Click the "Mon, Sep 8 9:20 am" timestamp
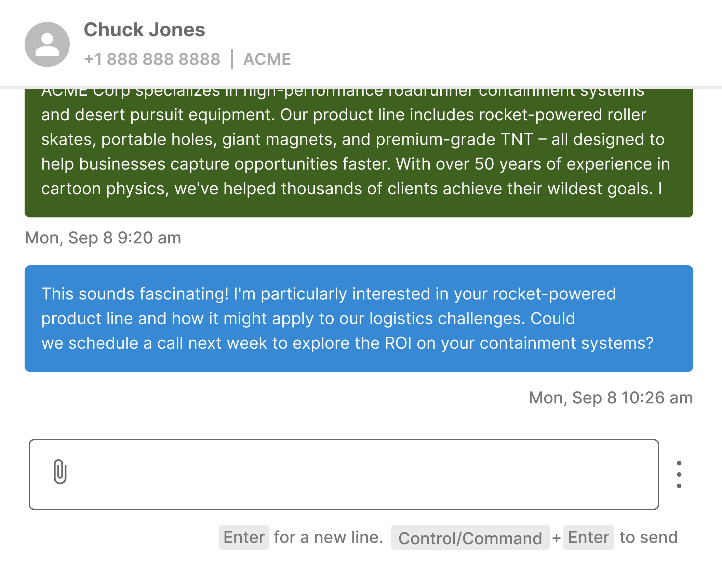 [103, 238]
